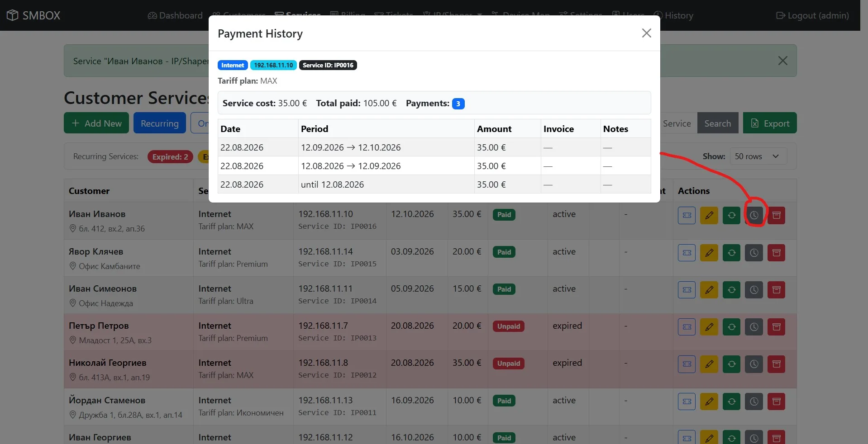Renew Иван Иванов's service
868x444 pixels.
point(731,215)
